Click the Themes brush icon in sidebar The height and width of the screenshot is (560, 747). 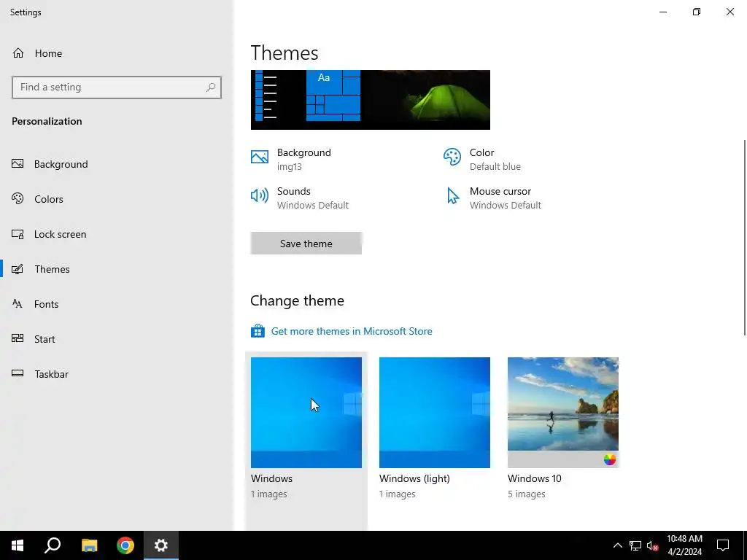(x=18, y=269)
